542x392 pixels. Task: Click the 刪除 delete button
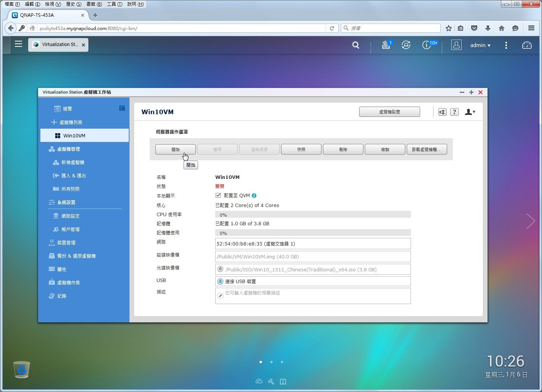[x=343, y=150]
